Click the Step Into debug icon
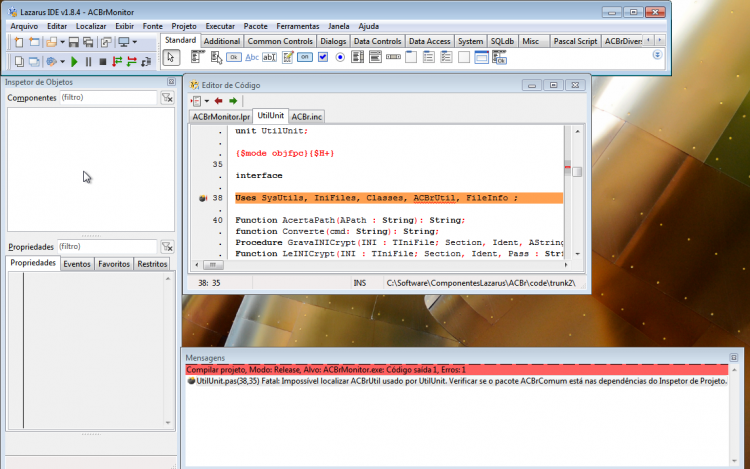 point(117,61)
